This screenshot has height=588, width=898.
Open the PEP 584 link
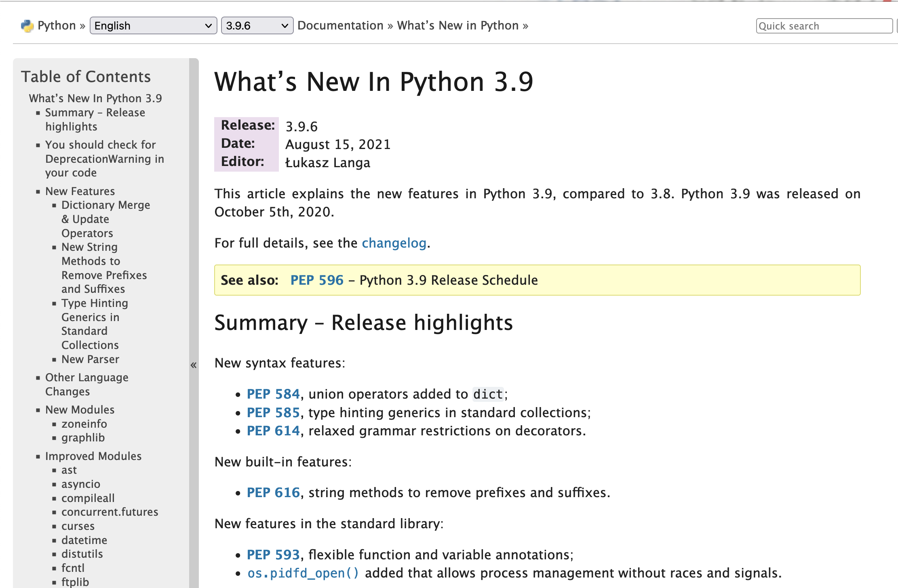(273, 394)
